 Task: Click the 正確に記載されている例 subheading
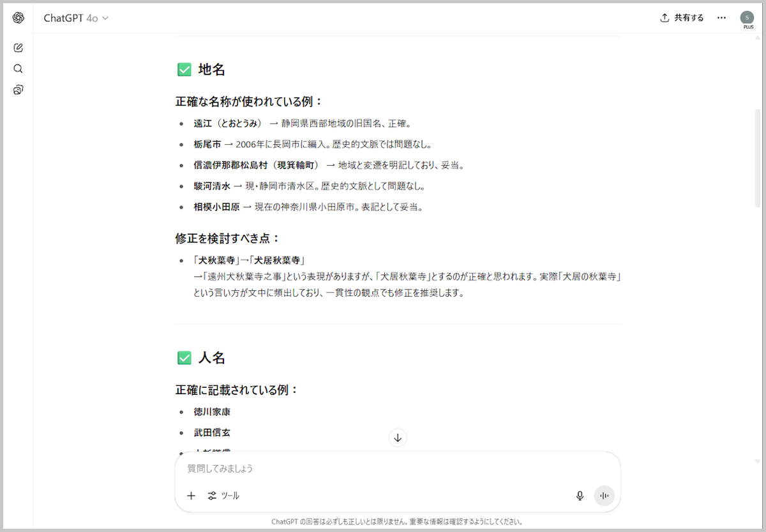pos(237,390)
